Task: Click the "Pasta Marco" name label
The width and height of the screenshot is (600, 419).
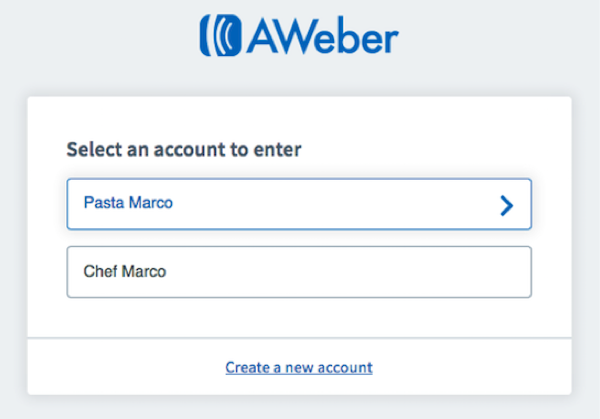Action: 128,203
